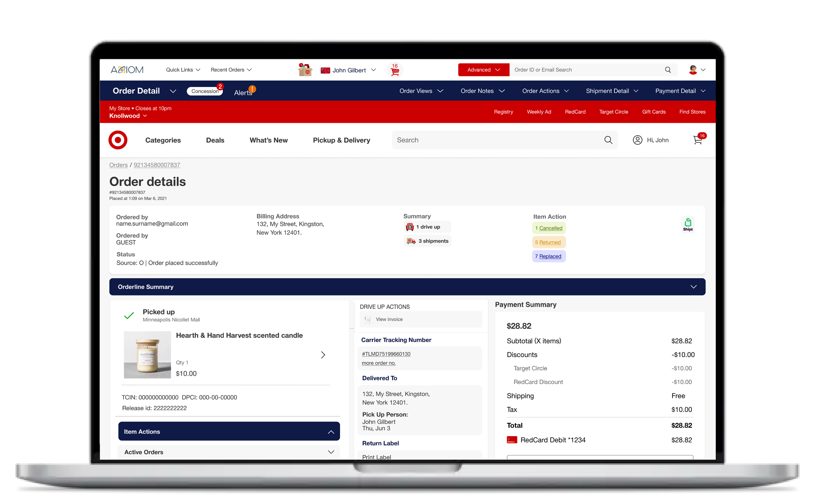
Task: Open the Find Stores link
Action: pyautogui.click(x=692, y=112)
